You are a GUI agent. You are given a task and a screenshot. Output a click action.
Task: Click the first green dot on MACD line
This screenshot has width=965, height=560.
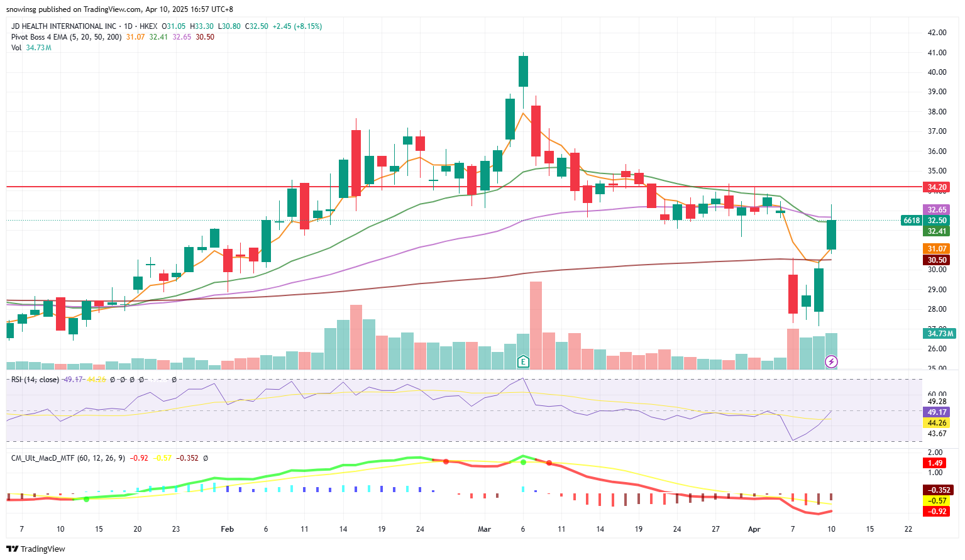coord(87,499)
